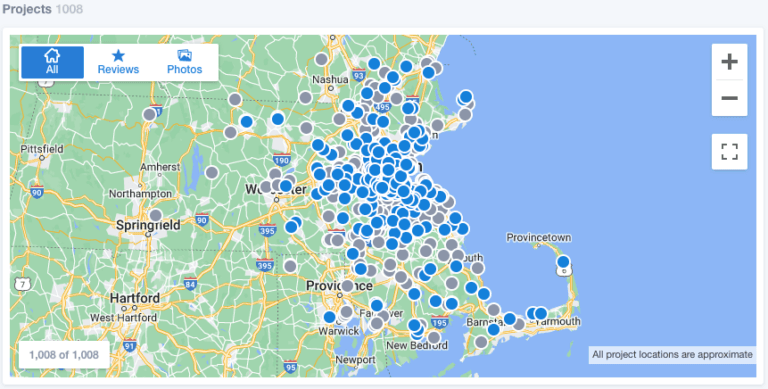This screenshot has height=389, width=768.
Task: Click the gray marker east of Amherst
Action: pos(212,172)
